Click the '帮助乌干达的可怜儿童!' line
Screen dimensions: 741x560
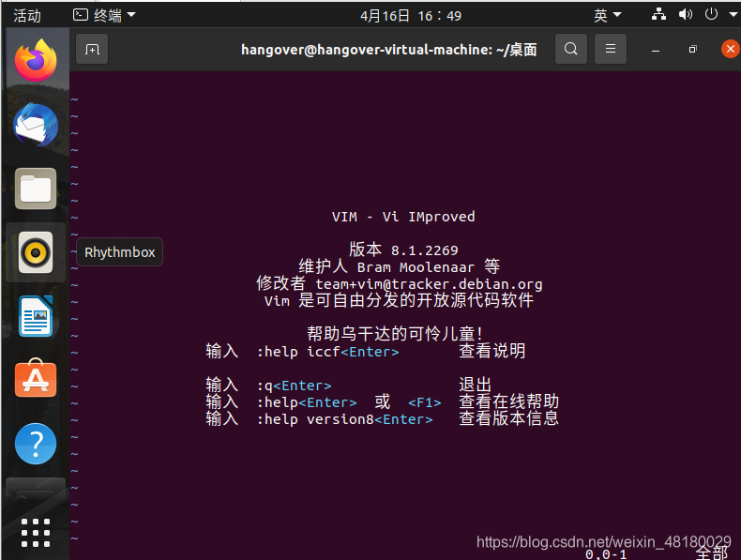(x=395, y=334)
